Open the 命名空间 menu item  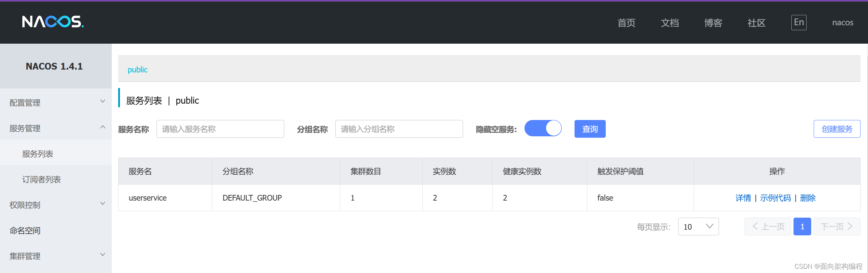[x=56, y=230]
